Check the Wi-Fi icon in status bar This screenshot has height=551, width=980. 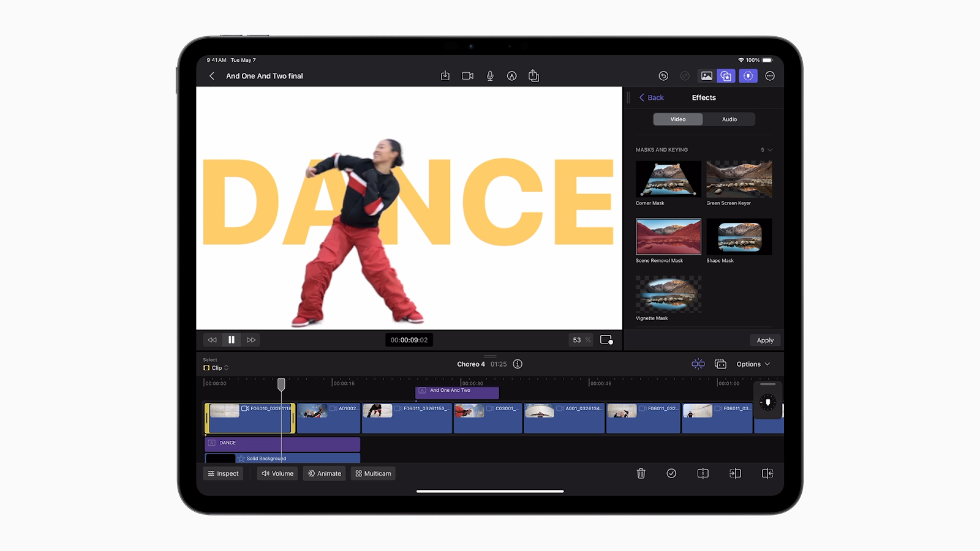741,60
